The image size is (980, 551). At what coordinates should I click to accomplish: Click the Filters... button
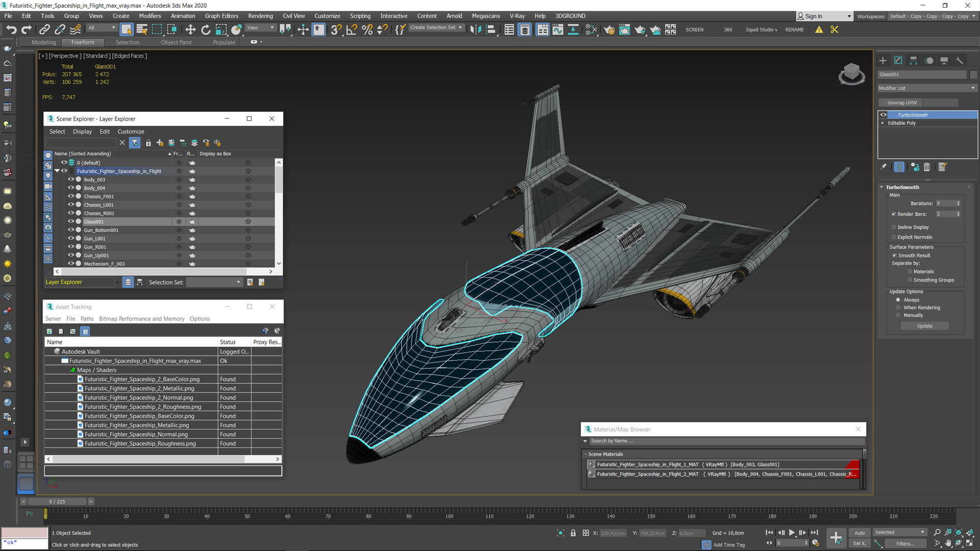pyautogui.click(x=905, y=544)
